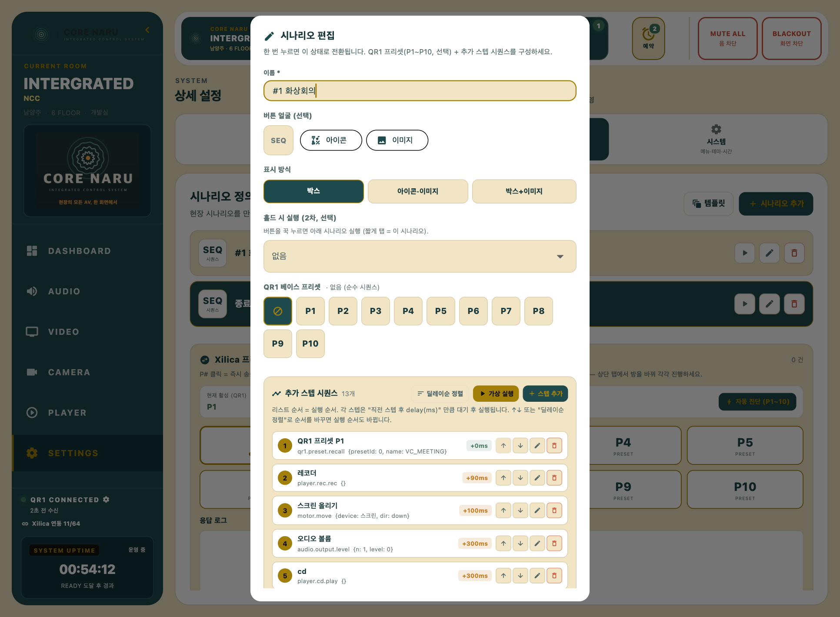Choose 이미지 button face option
This screenshot has height=617, width=840.
(x=397, y=140)
